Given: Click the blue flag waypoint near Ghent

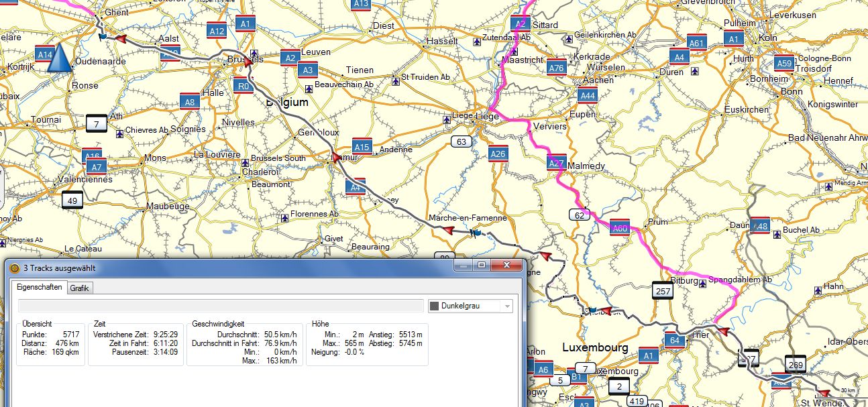Looking at the screenshot, I should point(102,36).
